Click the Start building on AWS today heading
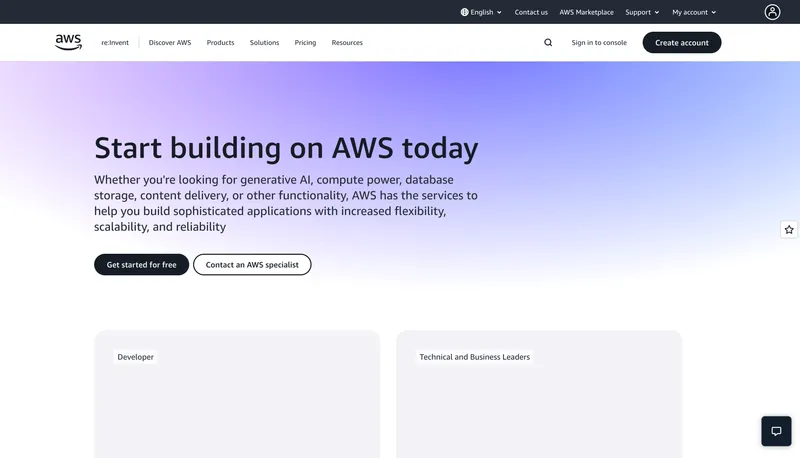Screen dimensions: 800x458 [286, 148]
